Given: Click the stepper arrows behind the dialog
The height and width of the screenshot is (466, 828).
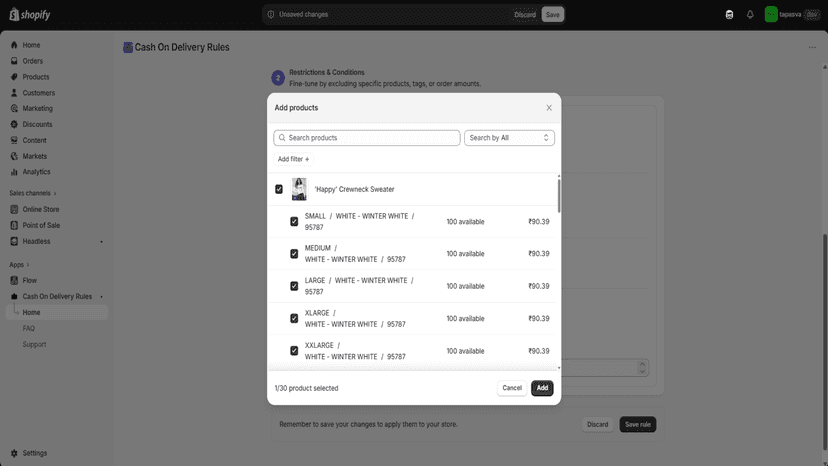Looking at the screenshot, I should pos(642,368).
